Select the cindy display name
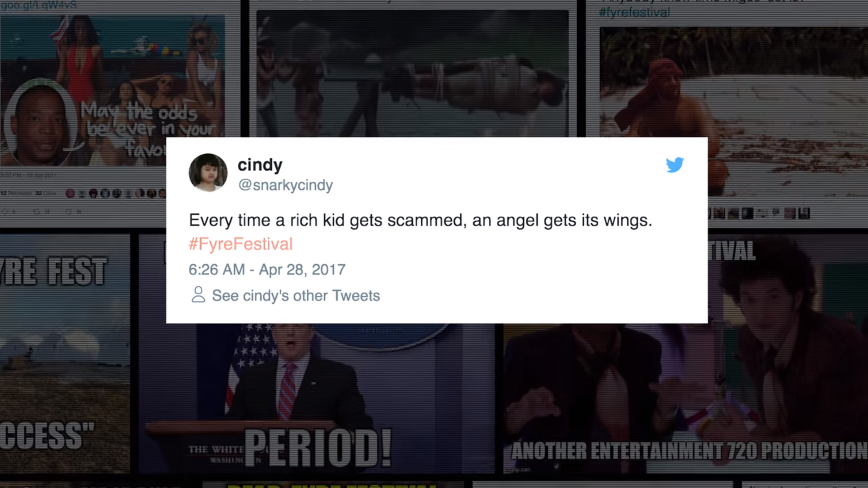 pos(260,164)
